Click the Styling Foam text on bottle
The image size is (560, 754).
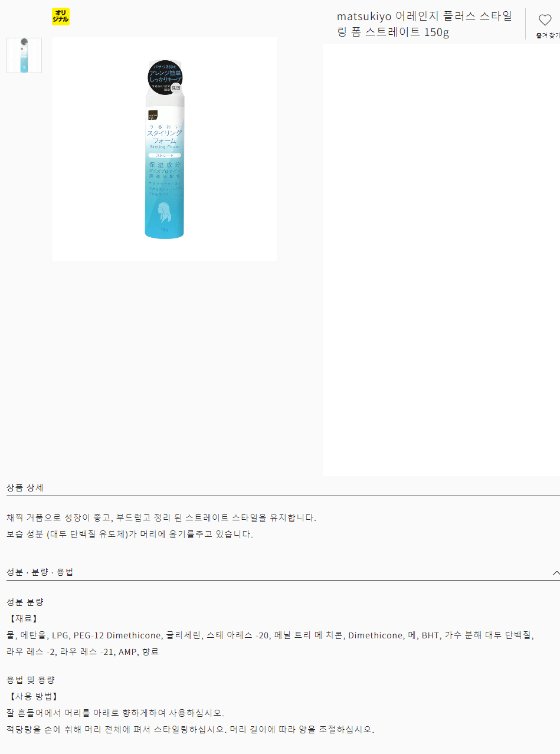click(x=165, y=147)
